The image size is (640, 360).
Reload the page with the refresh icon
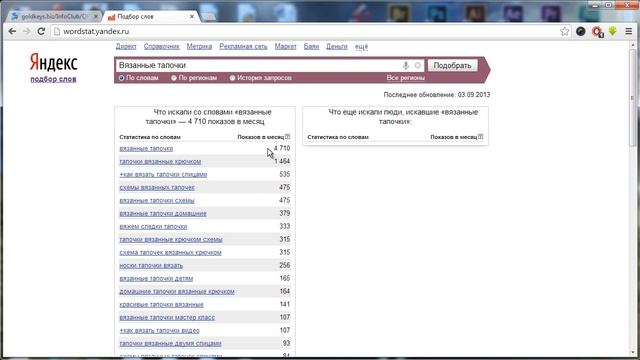click(41, 31)
